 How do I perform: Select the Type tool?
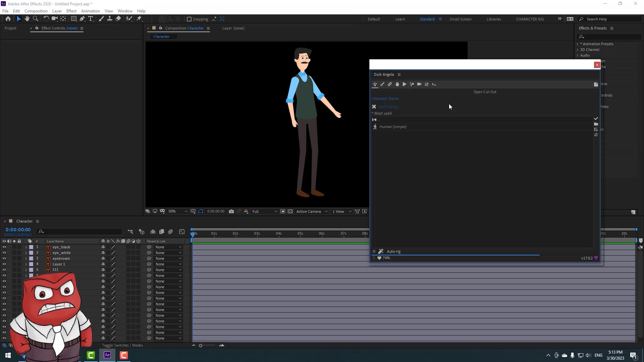[x=91, y=19]
